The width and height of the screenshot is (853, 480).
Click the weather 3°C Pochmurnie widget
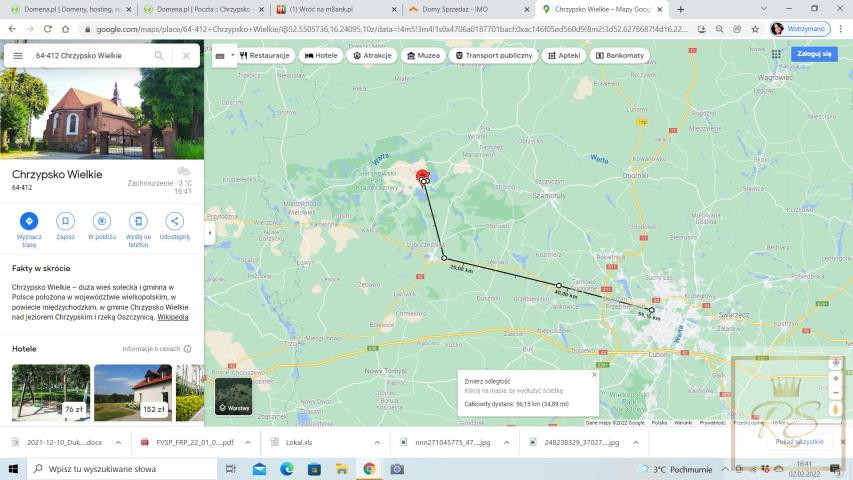tap(676, 469)
